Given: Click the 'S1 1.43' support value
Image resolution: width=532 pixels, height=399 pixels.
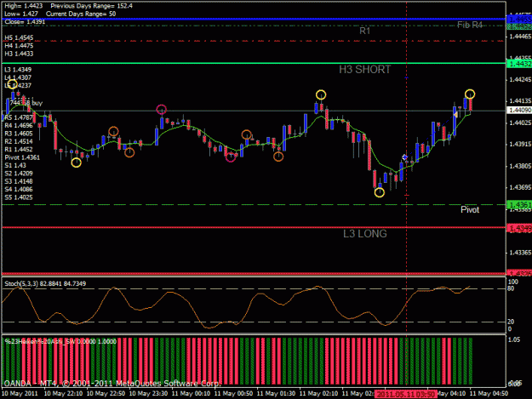Looking at the screenshot, I should pyautogui.click(x=15, y=165).
